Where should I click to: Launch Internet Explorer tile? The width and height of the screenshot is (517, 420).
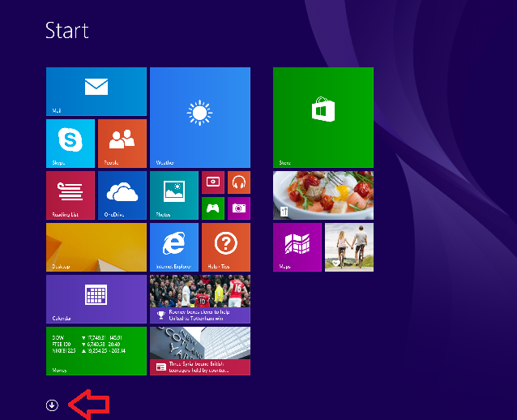(174, 247)
